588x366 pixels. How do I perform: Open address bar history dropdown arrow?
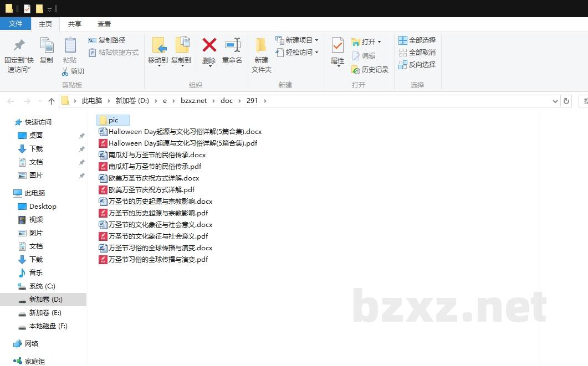coord(555,101)
